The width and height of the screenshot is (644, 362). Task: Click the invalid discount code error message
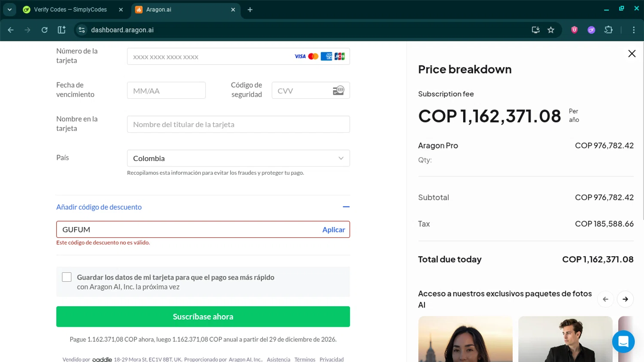(103, 243)
